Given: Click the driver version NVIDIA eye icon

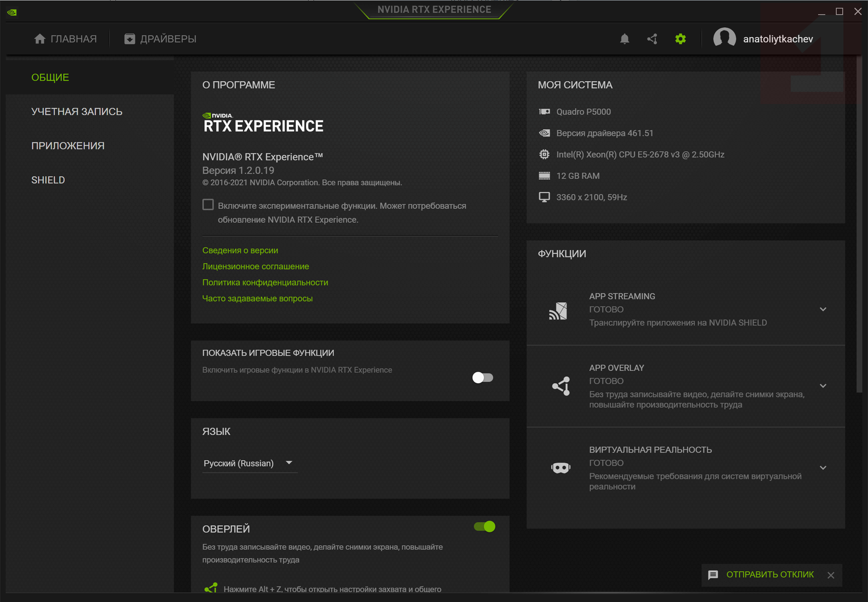Looking at the screenshot, I should click(x=545, y=133).
